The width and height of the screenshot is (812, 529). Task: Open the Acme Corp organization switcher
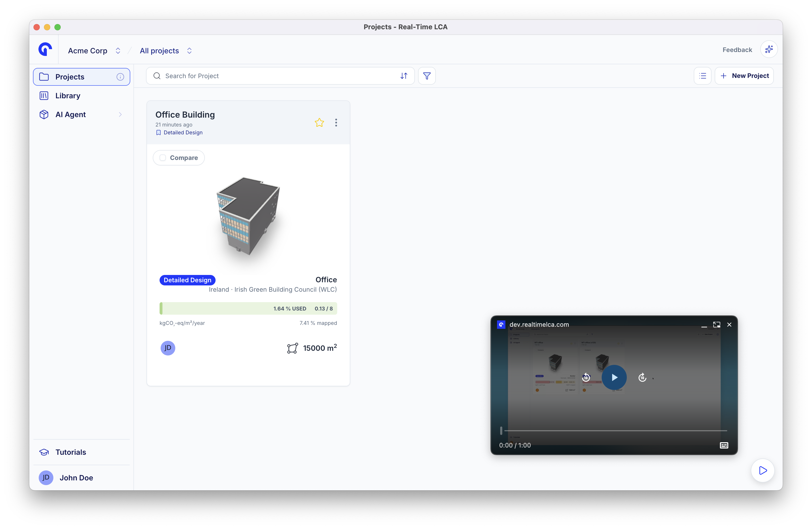[x=94, y=50]
